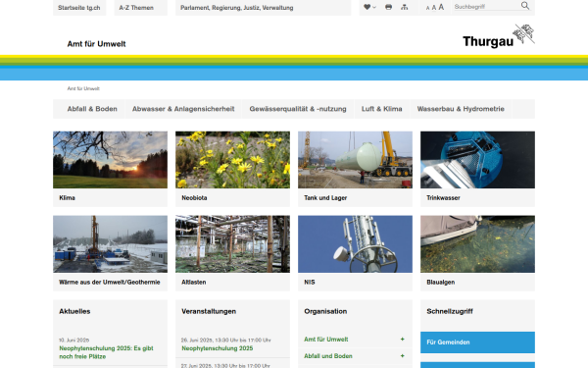The height and width of the screenshot is (368, 588).
Task: Click the Trinkwasser tile label
Action: point(443,198)
